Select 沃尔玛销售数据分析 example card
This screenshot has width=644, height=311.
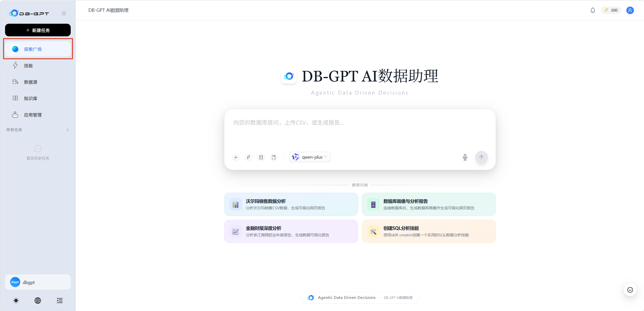coord(291,204)
